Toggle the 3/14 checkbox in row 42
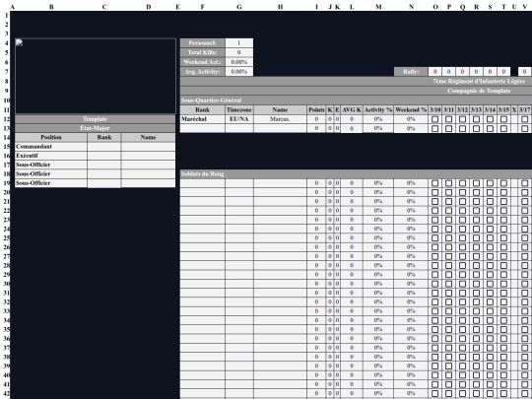Screen dimensions: 532x399 pos(490,393)
